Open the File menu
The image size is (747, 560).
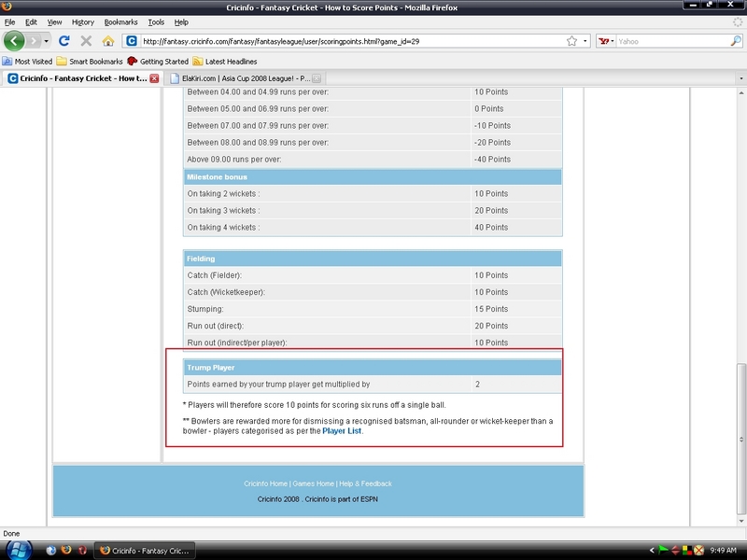point(9,22)
